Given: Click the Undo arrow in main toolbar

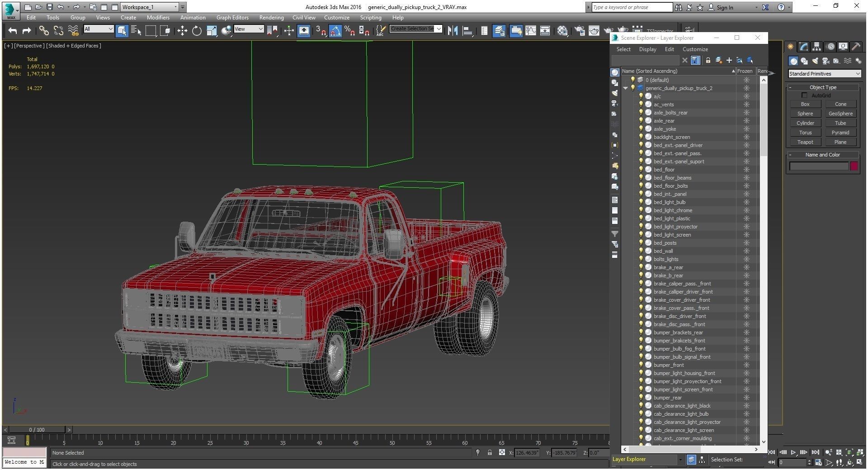Looking at the screenshot, I should point(13,31).
